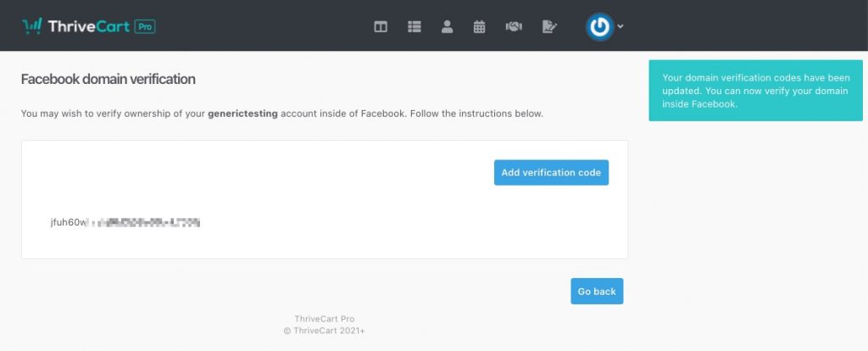Screen dimensions: 868x351
Task: Click the Go back button
Action: pyautogui.click(x=597, y=291)
